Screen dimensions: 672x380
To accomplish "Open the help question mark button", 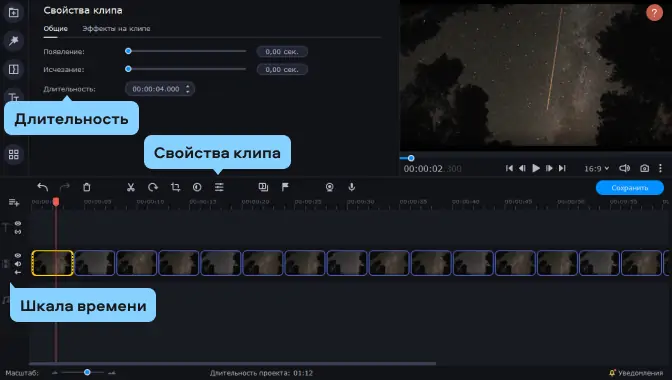I will [x=654, y=13].
